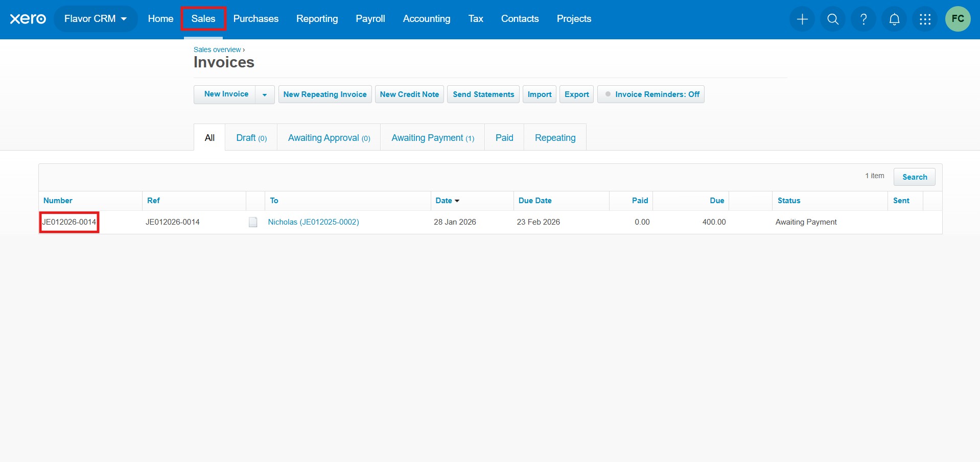Viewport: 980px width, 462px height.
Task: Click the invoice file attachment icon
Action: 253,222
